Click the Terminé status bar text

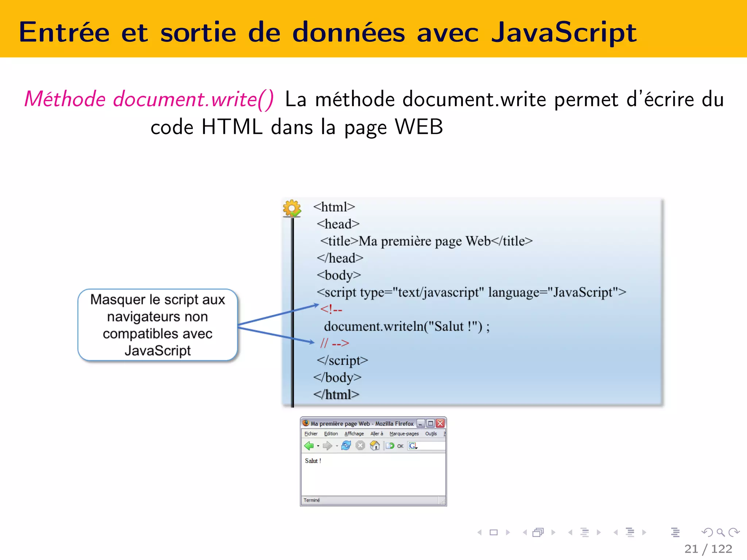coord(311,500)
